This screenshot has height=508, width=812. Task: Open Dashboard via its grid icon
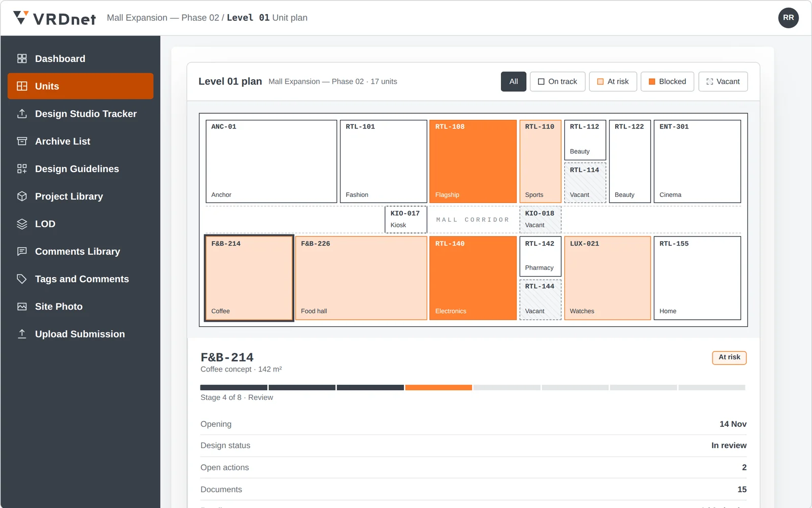click(22, 58)
